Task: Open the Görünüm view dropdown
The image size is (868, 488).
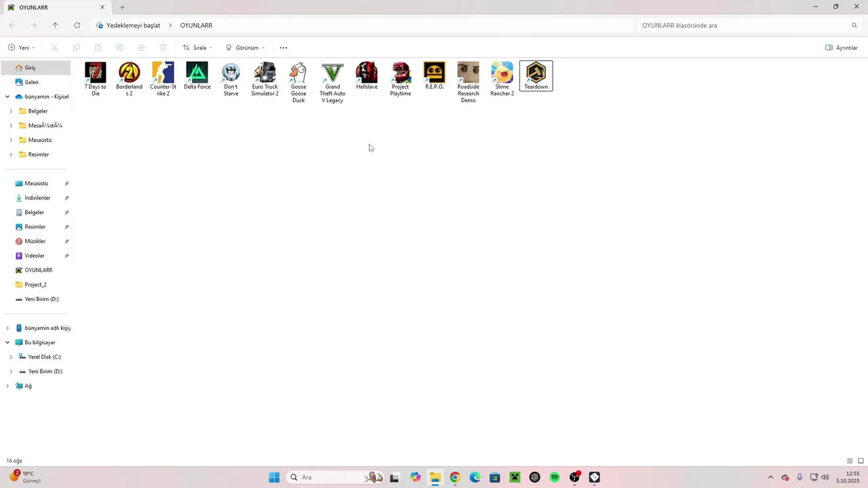Action: (x=245, y=47)
